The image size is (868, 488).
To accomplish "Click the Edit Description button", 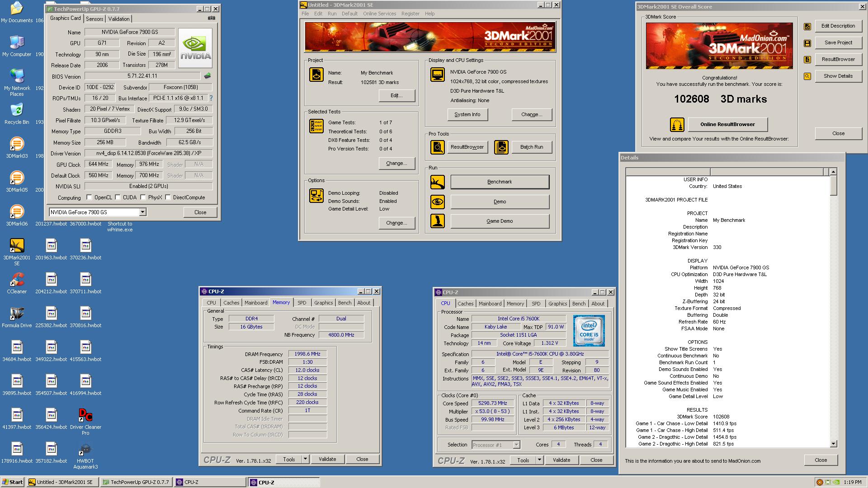I will (x=838, y=26).
